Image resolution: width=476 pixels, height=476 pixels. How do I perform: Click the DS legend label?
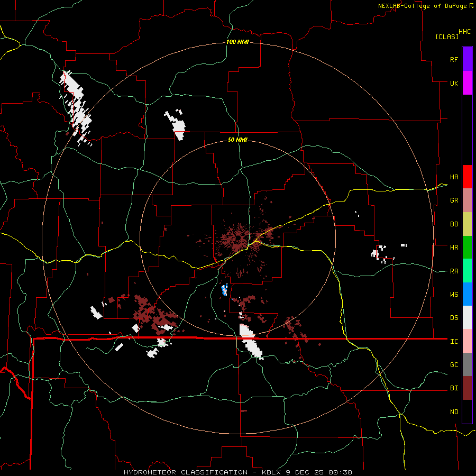point(454,318)
